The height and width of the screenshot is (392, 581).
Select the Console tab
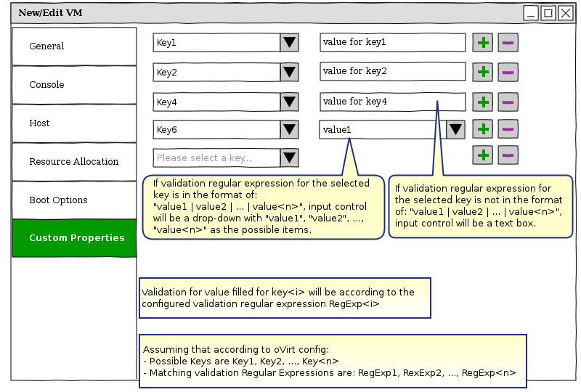click(x=74, y=85)
